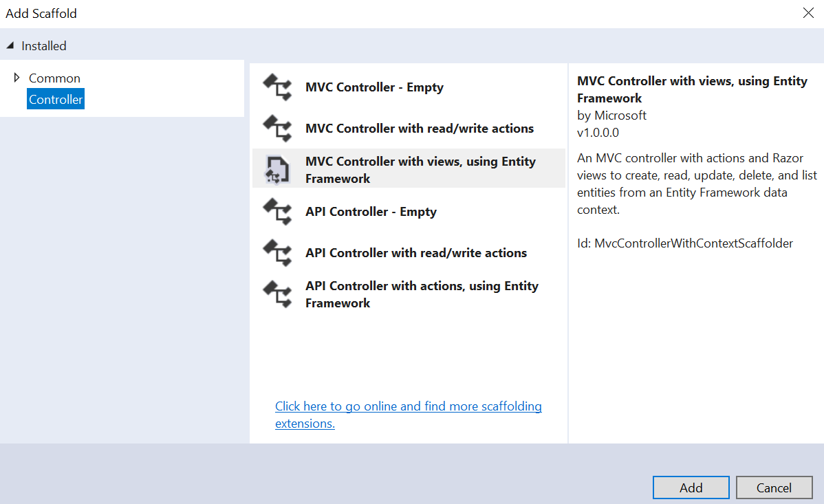Close the Add Scaffold dialog
Viewport: 824px width, 504px height.
click(807, 13)
